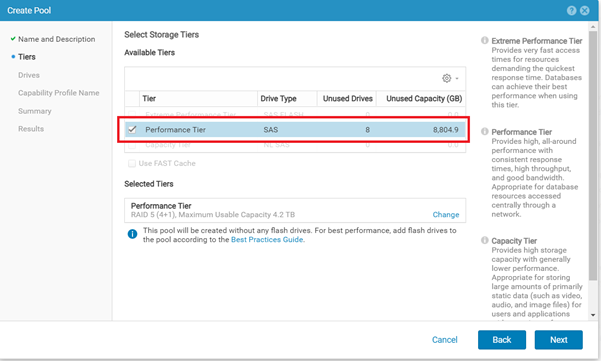This screenshot has width=601, height=361.
Task: Open the Drives wizard step
Action: [x=29, y=75]
